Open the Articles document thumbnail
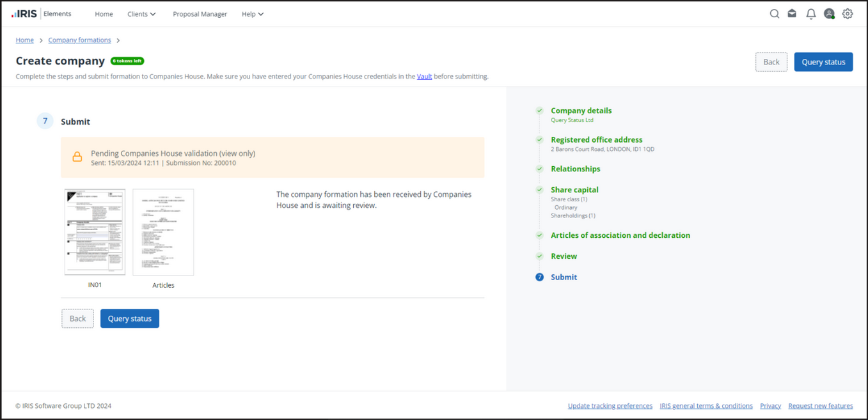 pos(163,232)
